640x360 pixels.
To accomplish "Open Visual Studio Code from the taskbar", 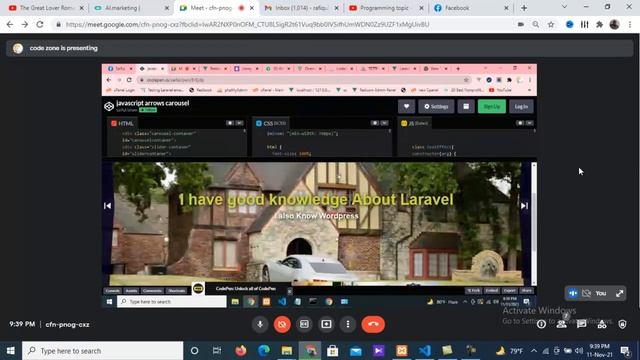I will click(x=424, y=351).
